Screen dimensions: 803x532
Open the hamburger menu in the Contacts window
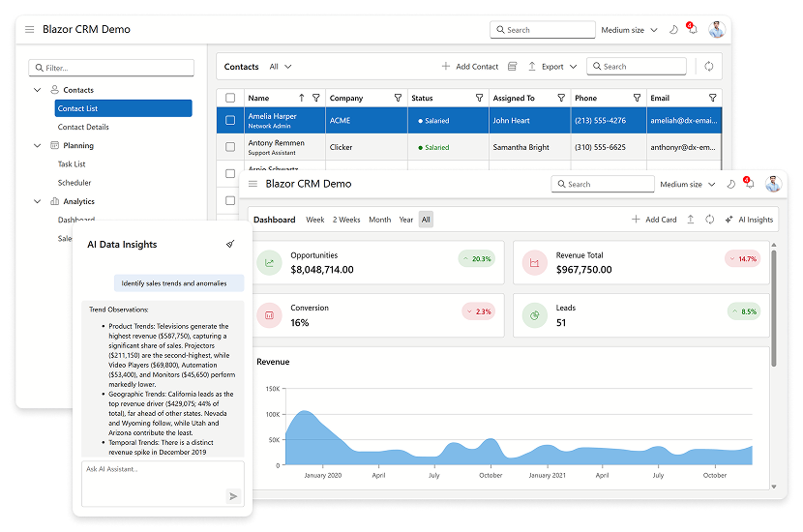(x=30, y=30)
